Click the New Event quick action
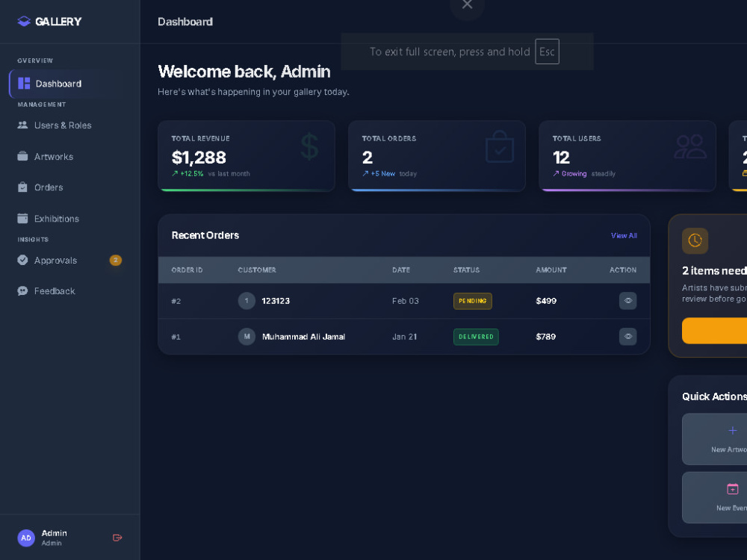Screen dimensions: 747x560 pyautogui.click(x=715, y=497)
